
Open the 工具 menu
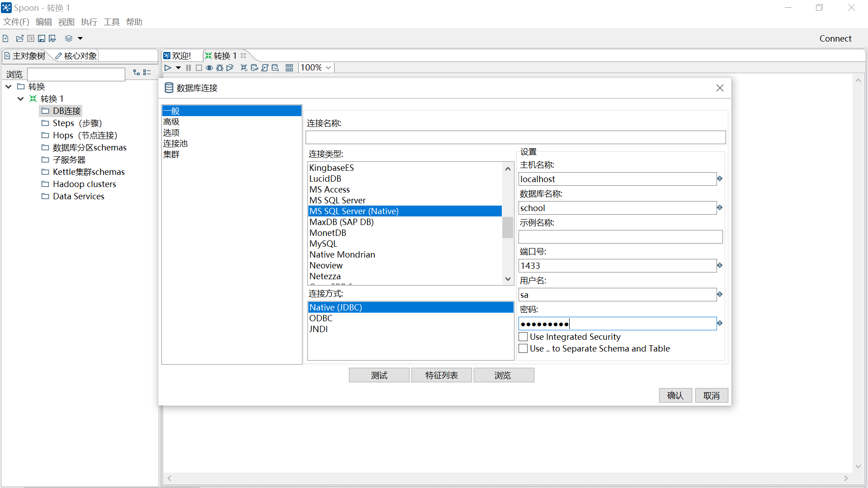111,22
